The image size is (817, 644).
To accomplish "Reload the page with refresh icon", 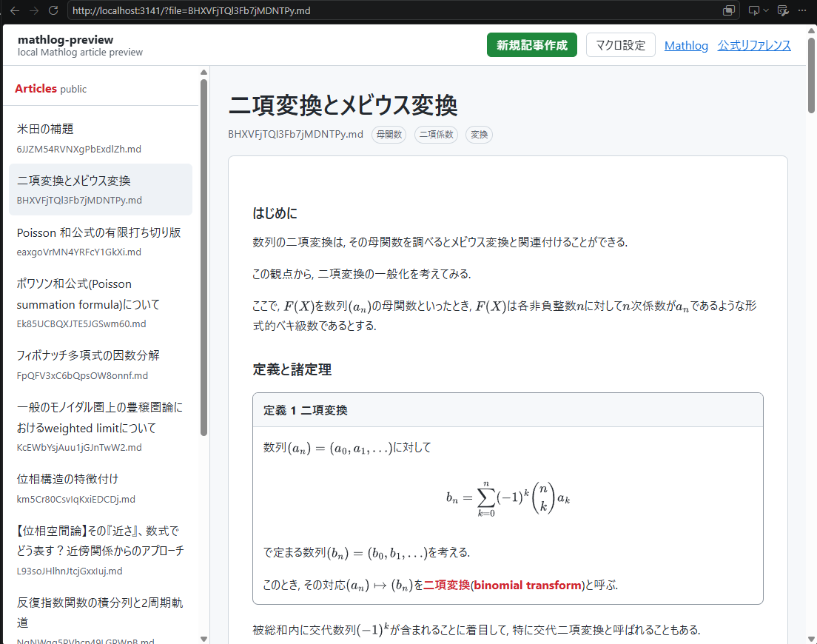I will 53,10.
